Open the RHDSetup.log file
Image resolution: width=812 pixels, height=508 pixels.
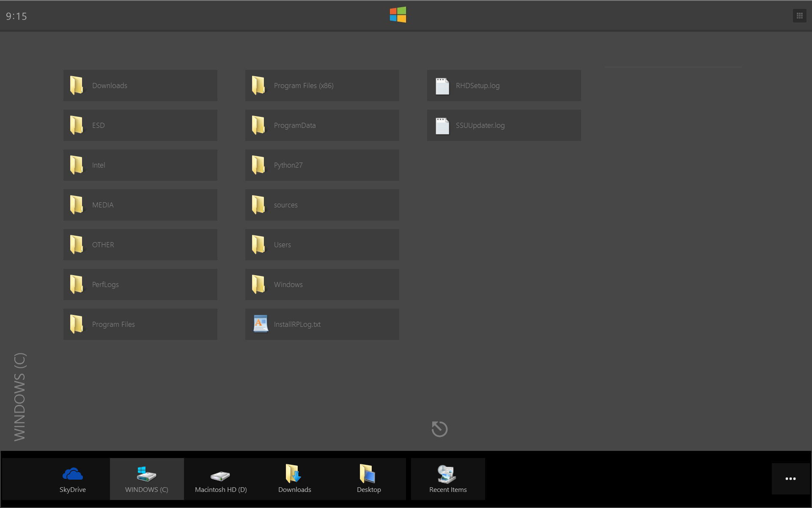504,86
